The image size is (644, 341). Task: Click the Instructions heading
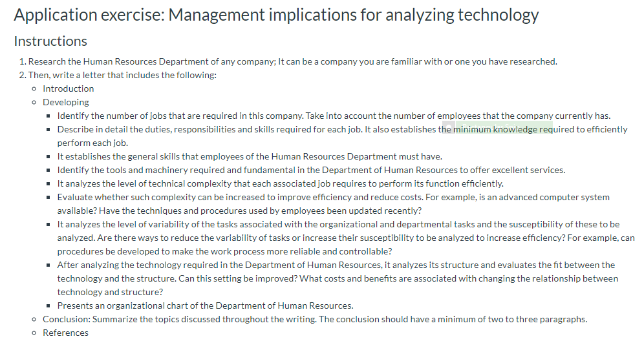[x=50, y=41]
